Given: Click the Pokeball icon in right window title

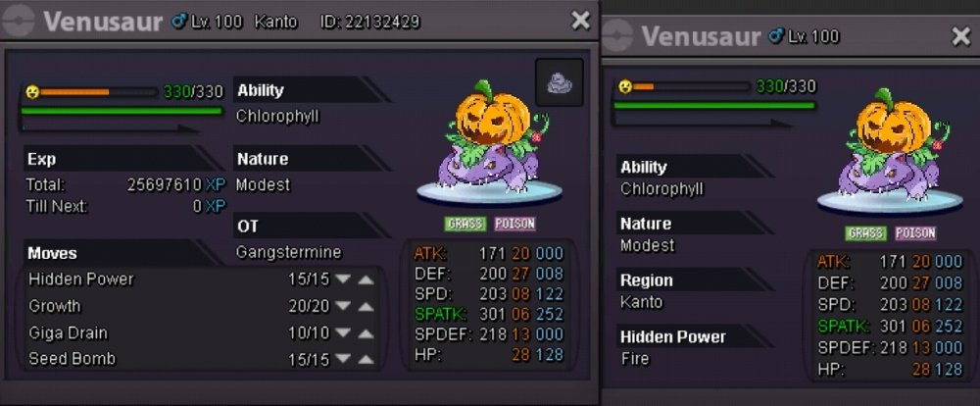Looking at the screenshot, I should pyautogui.click(x=616, y=35).
